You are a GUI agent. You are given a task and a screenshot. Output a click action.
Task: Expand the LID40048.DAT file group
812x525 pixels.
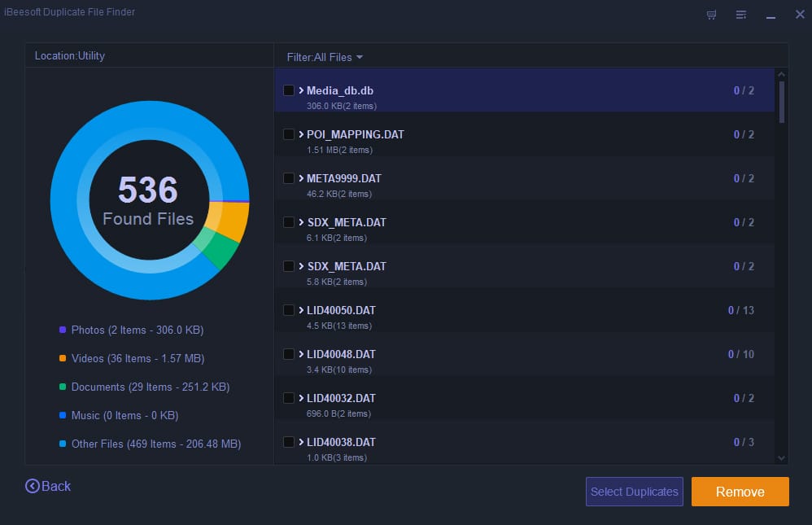coord(301,354)
